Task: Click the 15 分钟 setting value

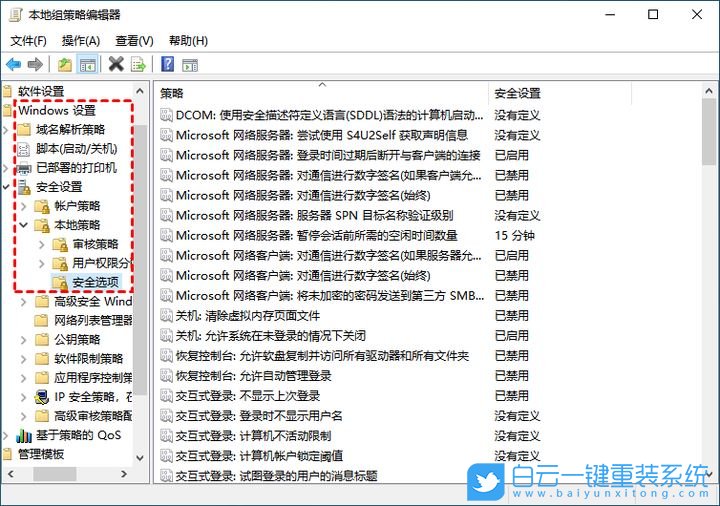Action: pos(514,236)
